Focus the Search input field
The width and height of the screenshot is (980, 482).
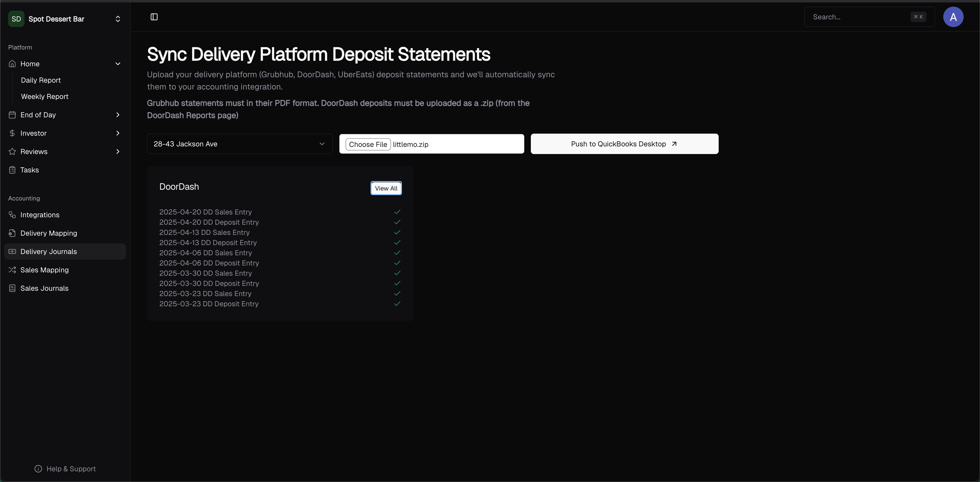click(x=869, y=17)
